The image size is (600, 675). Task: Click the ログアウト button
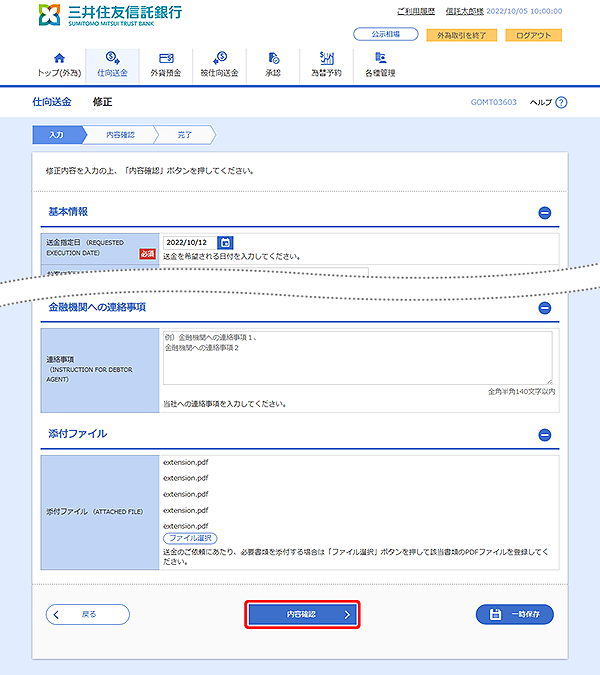tap(533, 35)
